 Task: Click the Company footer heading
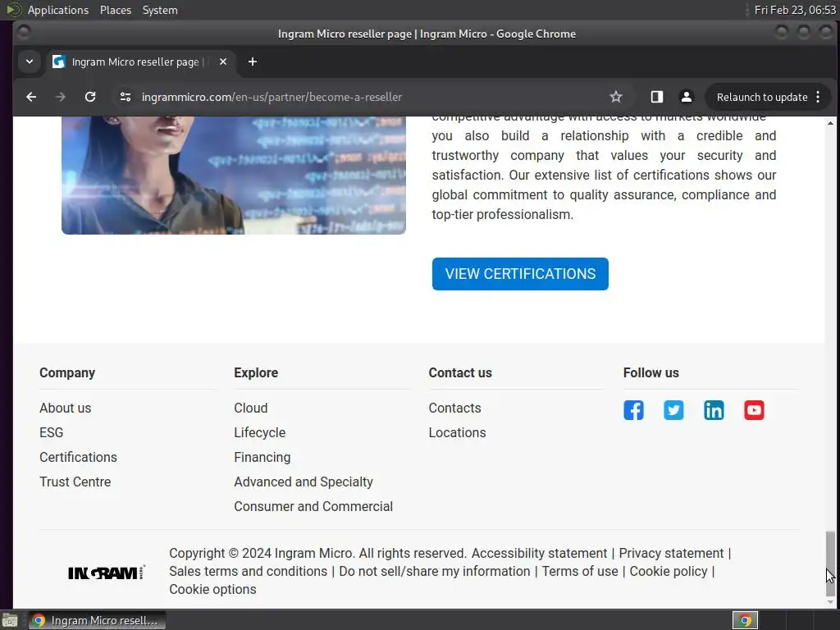click(x=67, y=373)
